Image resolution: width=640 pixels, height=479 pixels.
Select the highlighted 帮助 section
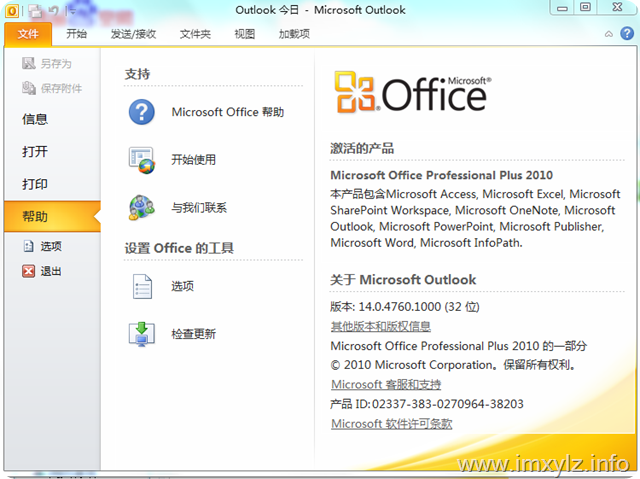(52, 216)
